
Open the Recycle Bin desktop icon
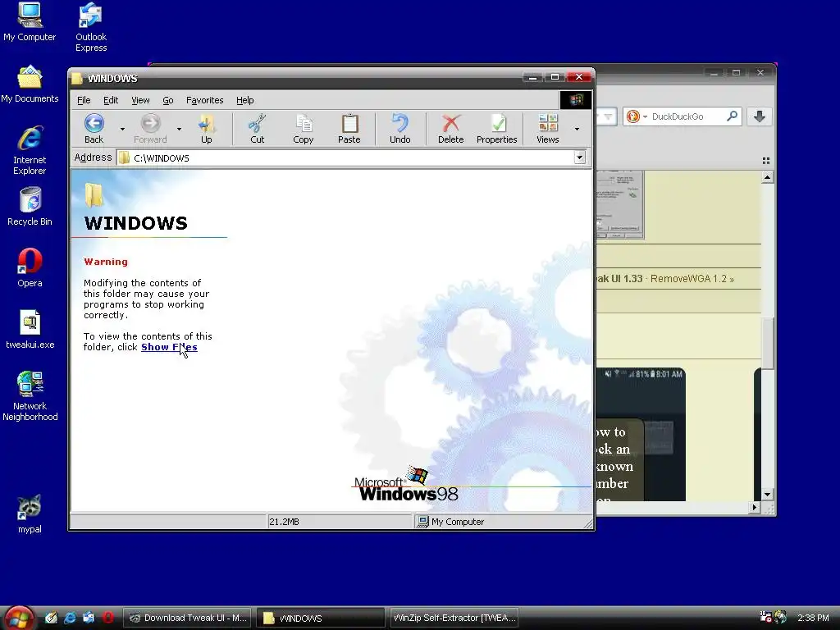[x=30, y=207]
